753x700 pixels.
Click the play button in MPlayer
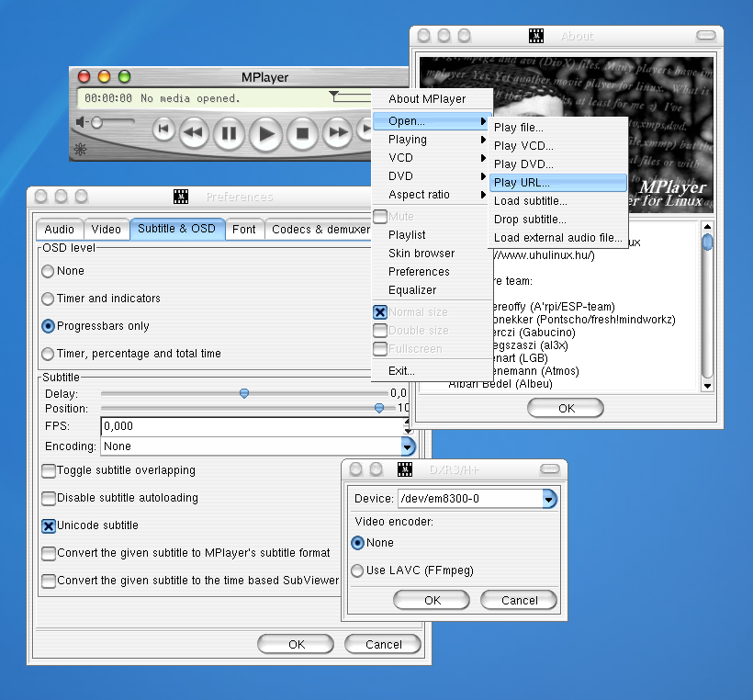[265, 133]
